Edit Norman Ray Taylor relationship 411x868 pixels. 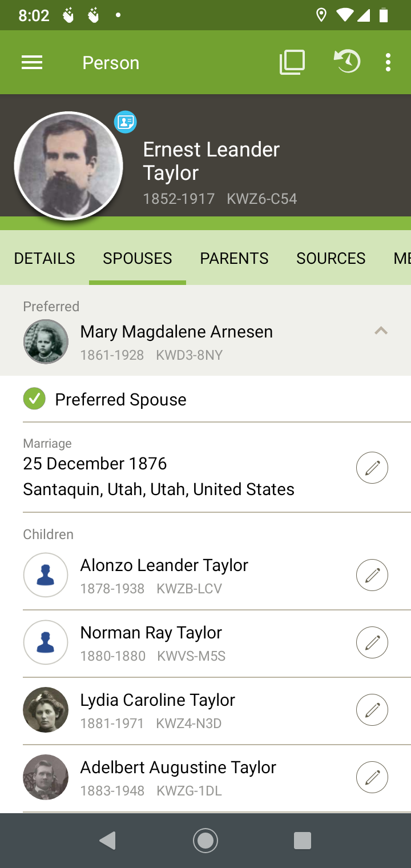pos(372,642)
